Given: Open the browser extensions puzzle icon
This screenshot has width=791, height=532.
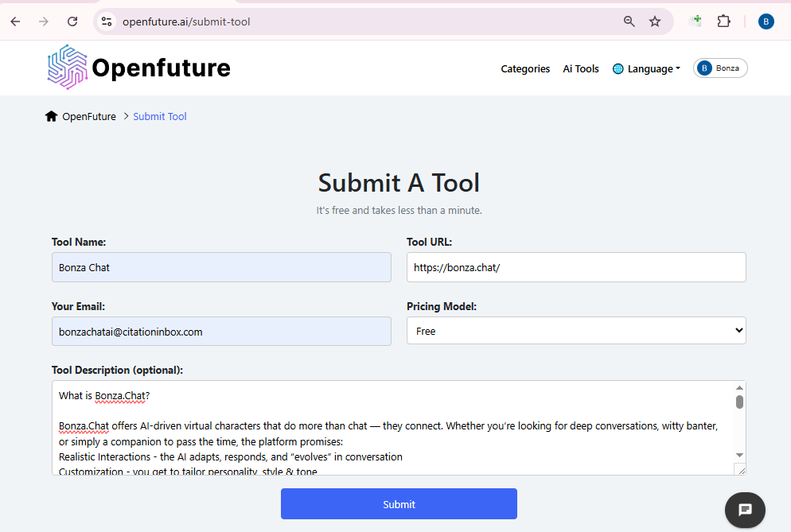Looking at the screenshot, I should click(723, 21).
